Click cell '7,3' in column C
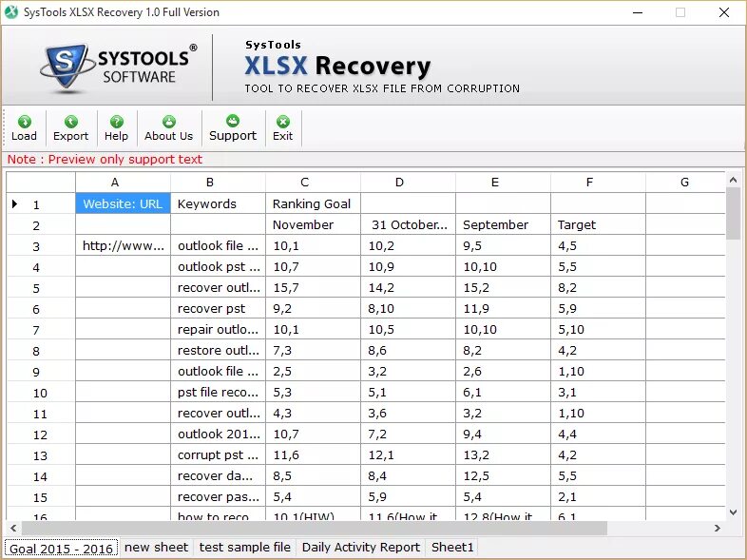Screen dimensions: 747x560 coord(313,350)
